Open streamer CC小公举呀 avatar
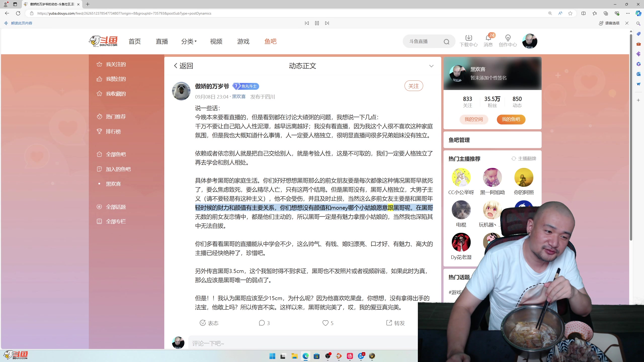Image resolution: width=644 pixels, height=362 pixels. pyautogui.click(x=461, y=177)
